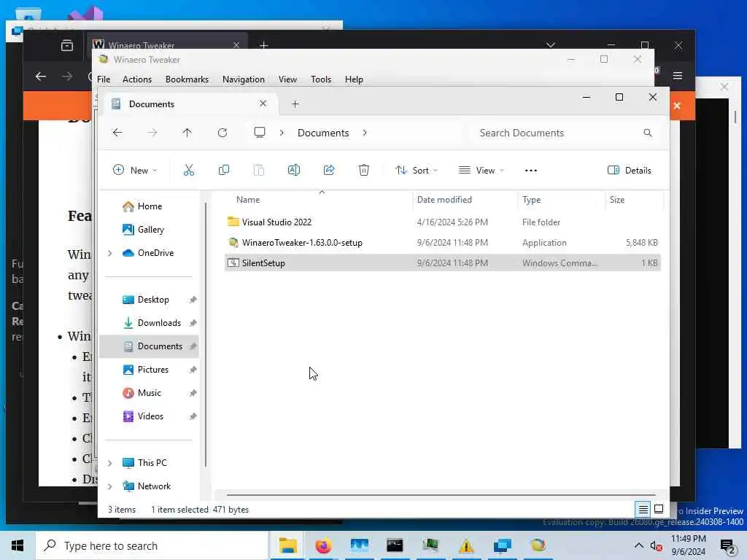
Task: Open the View dropdown
Action: [x=481, y=170]
